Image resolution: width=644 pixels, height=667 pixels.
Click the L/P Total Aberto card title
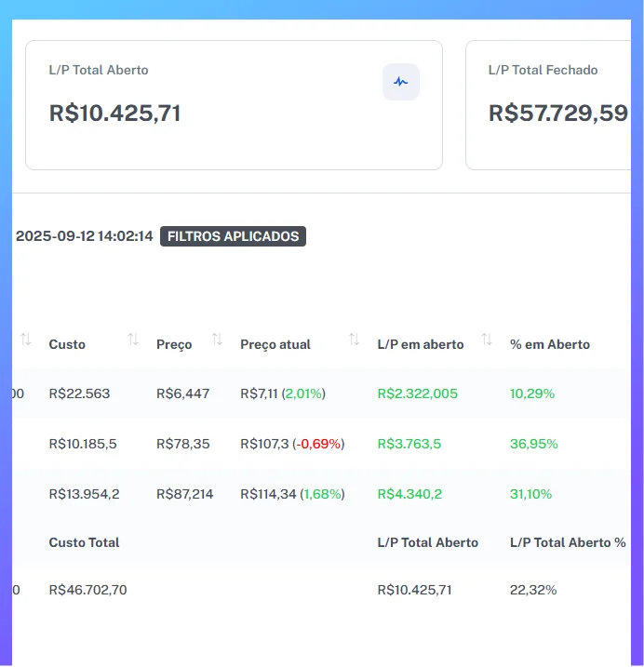click(x=99, y=70)
